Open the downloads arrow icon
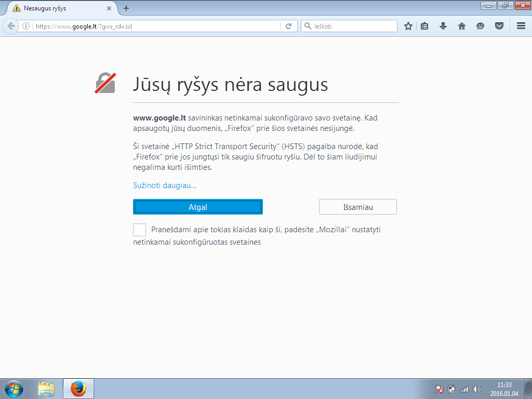The height and width of the screenshot is (399, 532). 443,26
